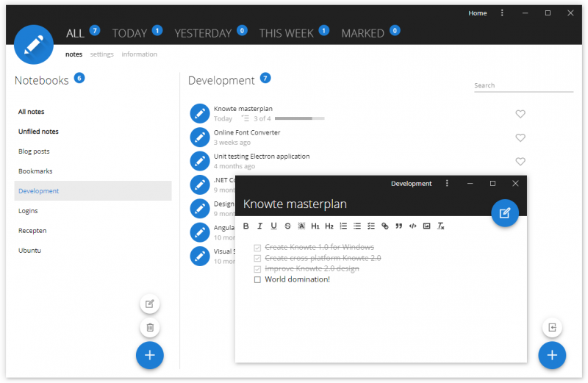Add a new notebook with plus button
The width and height of the screenshot is (588, 383).
click(x=150, y=355)
